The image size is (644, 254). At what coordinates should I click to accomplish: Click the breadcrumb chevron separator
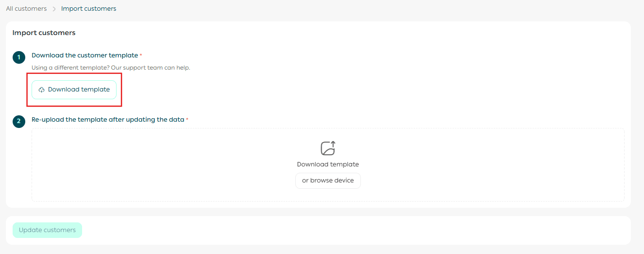point(54,9)
